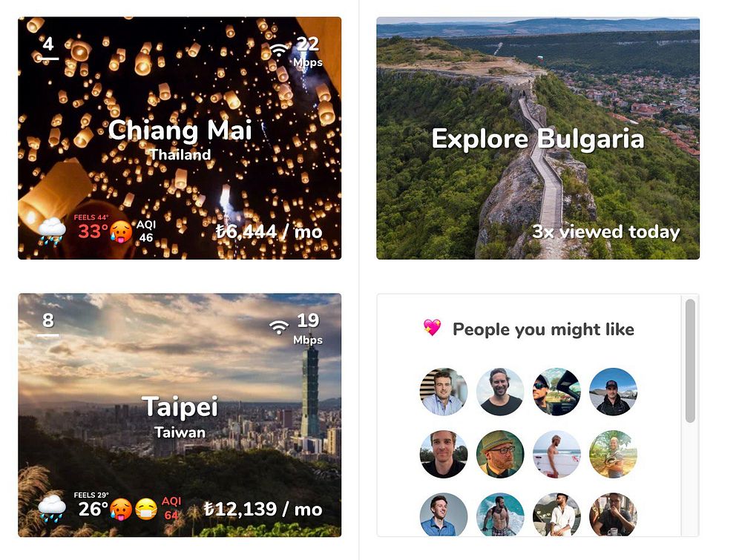The image size is (742, 560).
Task: Click the rain cloud weather icon on Taipei card
Action: coord(52,508)
